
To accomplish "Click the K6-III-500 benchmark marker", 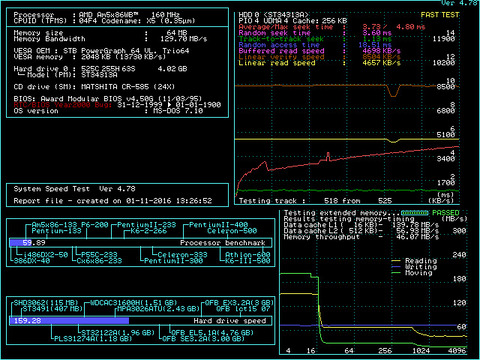I will coord(248,261).
